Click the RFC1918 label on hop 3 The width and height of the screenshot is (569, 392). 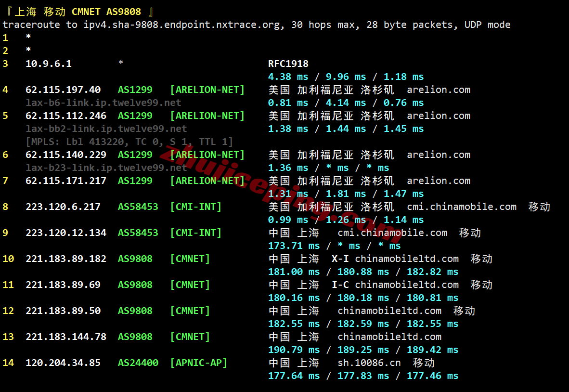[288, 64]
